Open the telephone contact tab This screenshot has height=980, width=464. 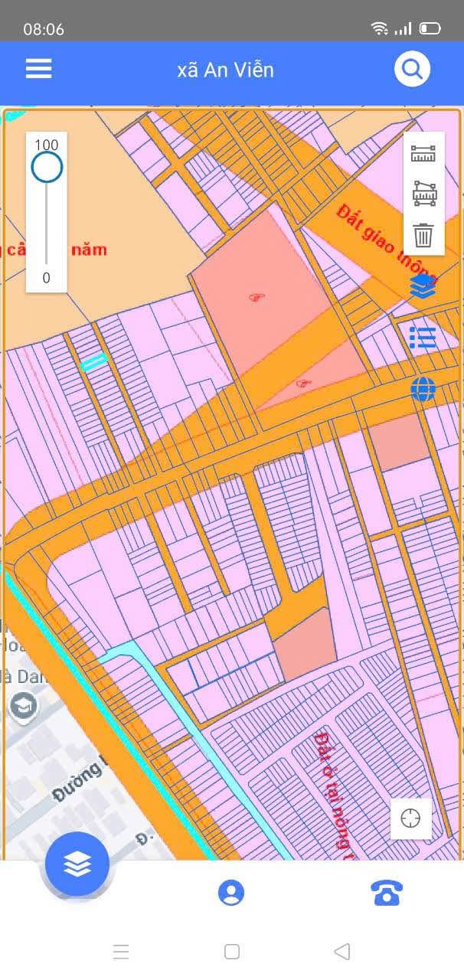coord(387,893)
